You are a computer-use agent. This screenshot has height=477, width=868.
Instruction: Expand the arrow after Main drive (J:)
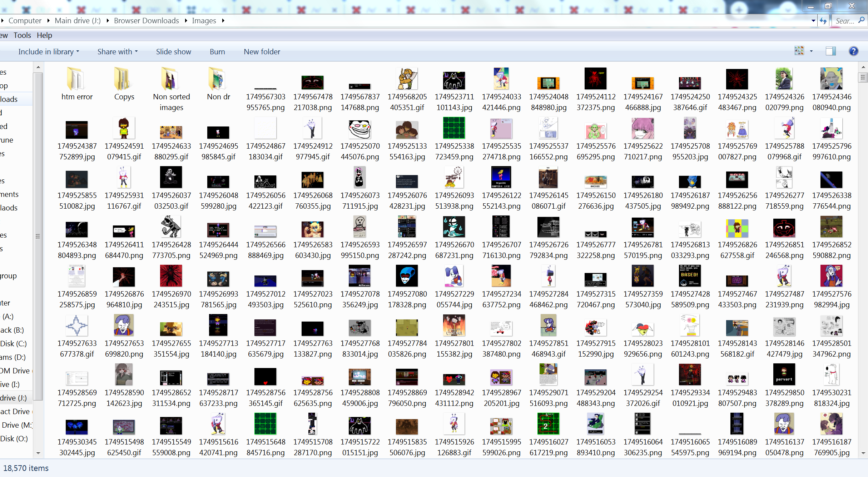click(x=107, y=21)
